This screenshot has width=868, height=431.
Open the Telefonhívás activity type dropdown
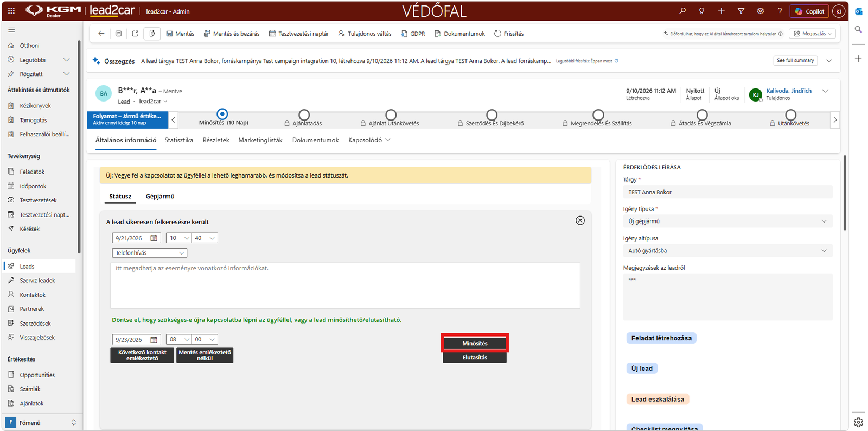(x=149, y=253)
